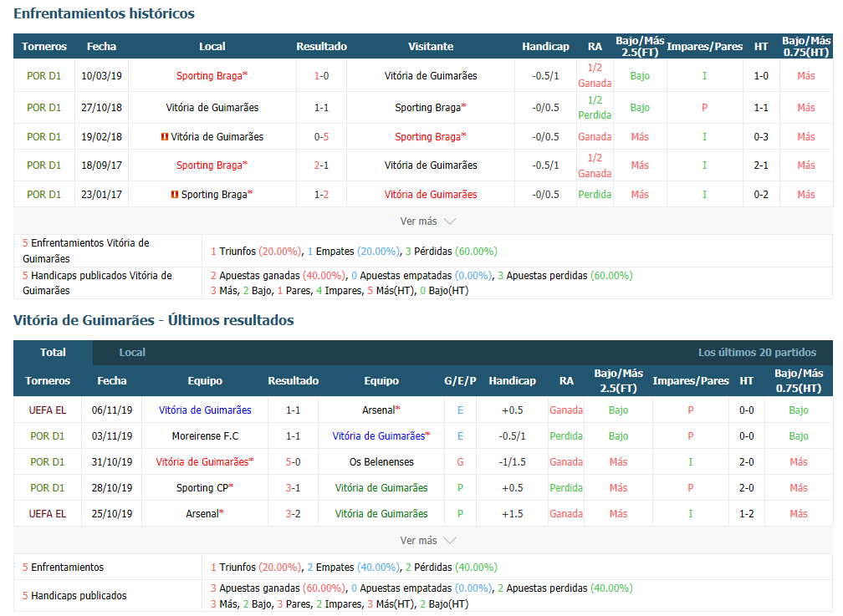Open POR D1 tournament in the 31/10/19 row
Screen dimensions: 843x616
[48, 461]
